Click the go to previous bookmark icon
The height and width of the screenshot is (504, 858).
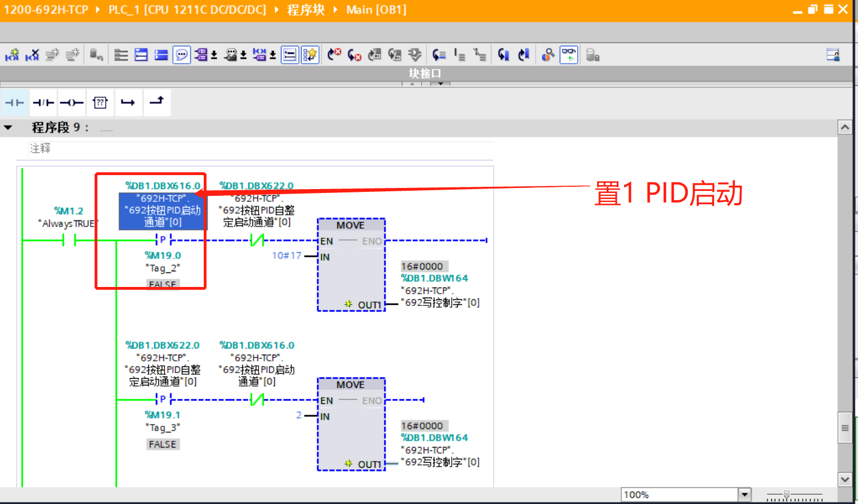[x=523, y=55]
